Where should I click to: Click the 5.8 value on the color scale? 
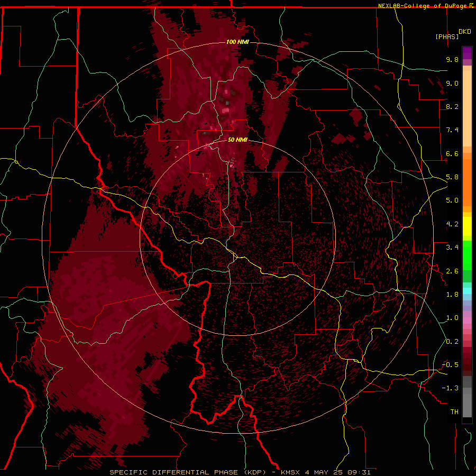[x=452, y=177]
